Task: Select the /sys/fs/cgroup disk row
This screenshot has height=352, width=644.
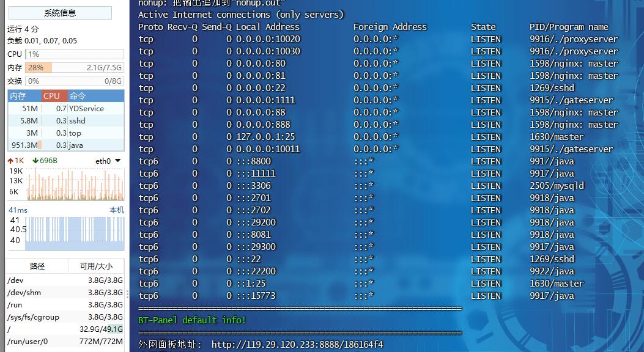Action: 65,317
